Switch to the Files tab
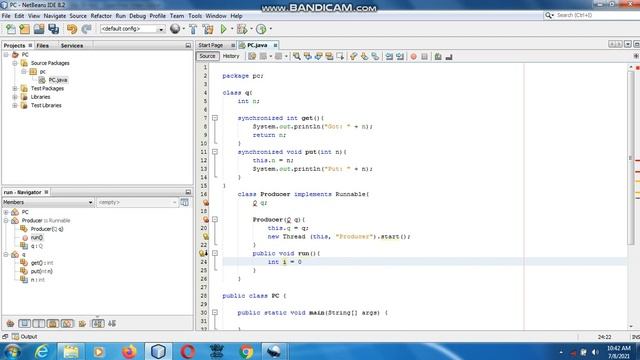 (42, 46)
